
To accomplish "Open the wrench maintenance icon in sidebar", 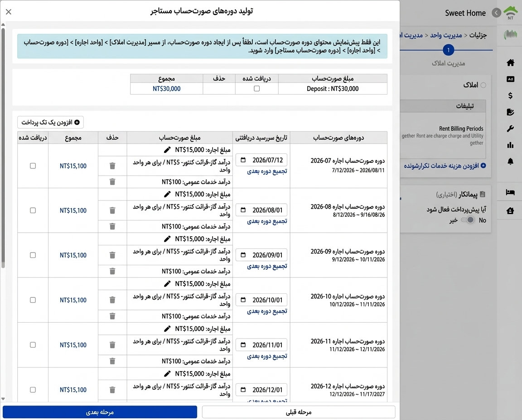I will click(x=510, y=129).
